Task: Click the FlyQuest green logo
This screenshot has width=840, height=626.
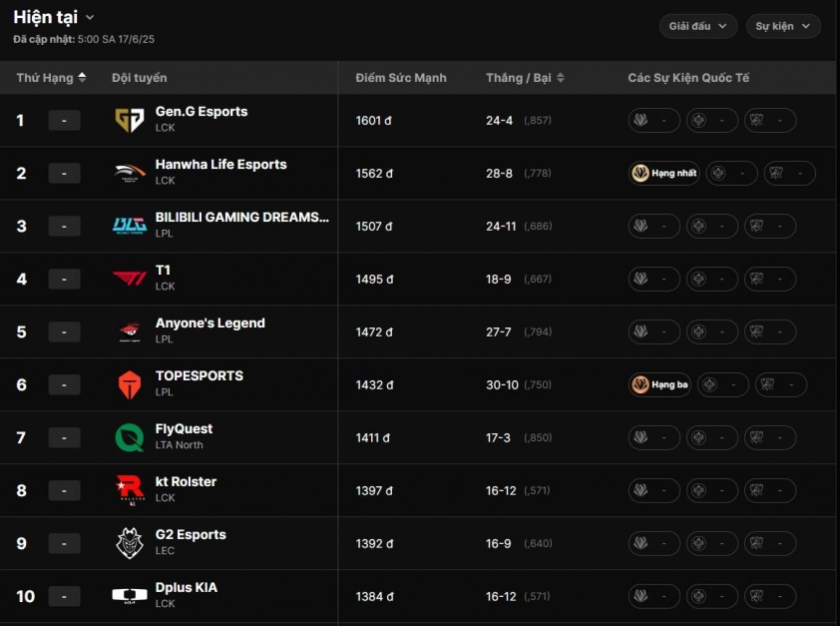Action: 130,437
